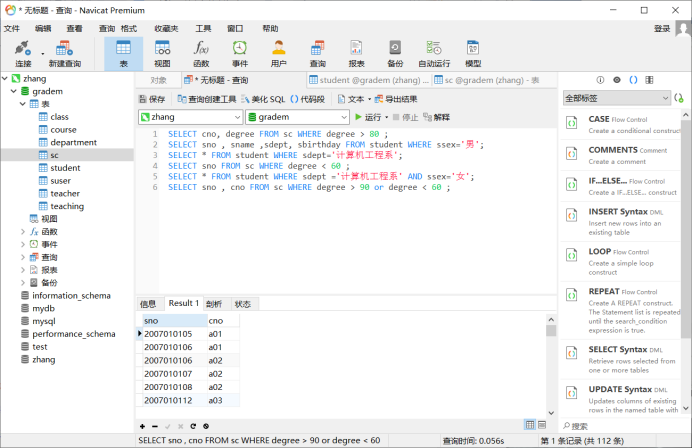This screenshot has height=448, width=692.
Task: Open the 备份 backup toolbar icon
Action: [395, 53]
